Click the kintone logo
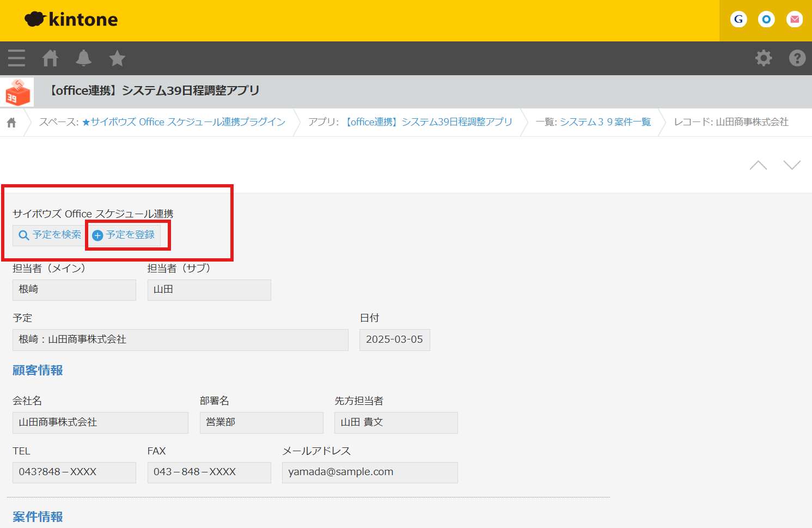812x528 pixels. [x=71, y=20]
